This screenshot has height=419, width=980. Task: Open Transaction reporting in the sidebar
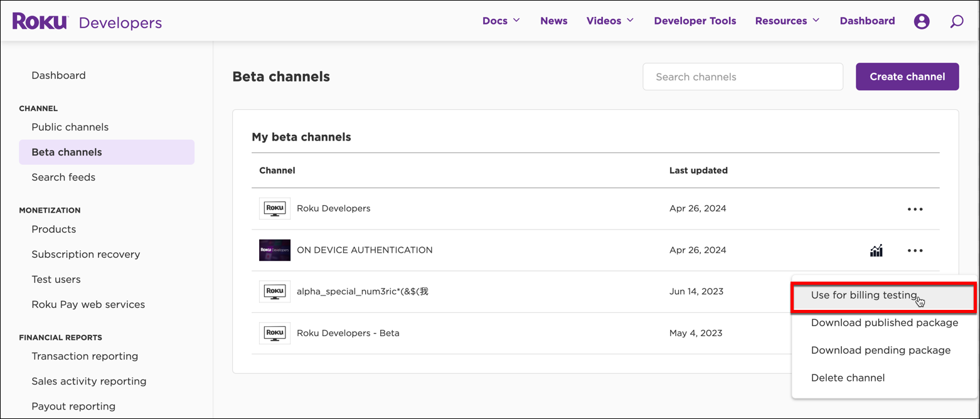(x=85, y=356)
